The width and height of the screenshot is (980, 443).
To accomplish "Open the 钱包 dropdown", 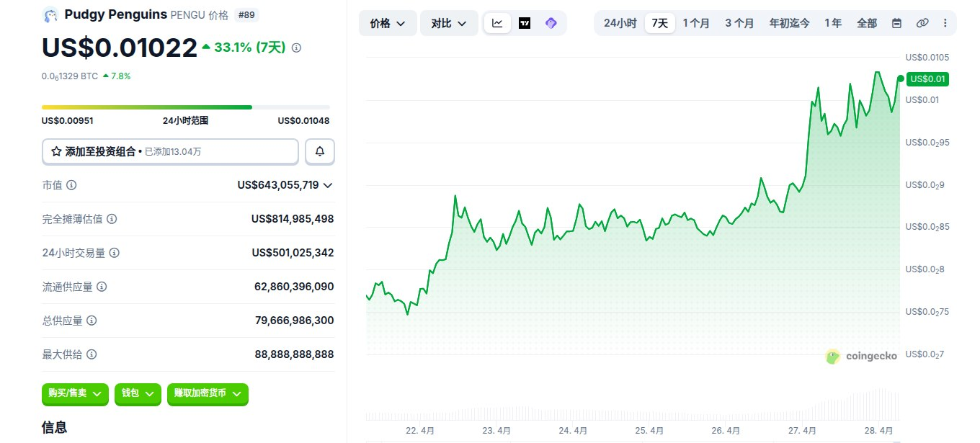I will click(x=138, y=393).
